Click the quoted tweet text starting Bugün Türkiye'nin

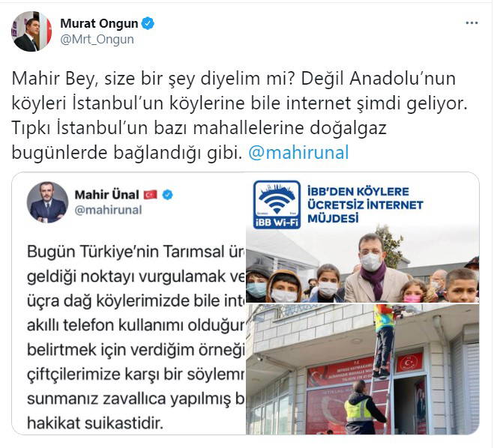[136, 337]
